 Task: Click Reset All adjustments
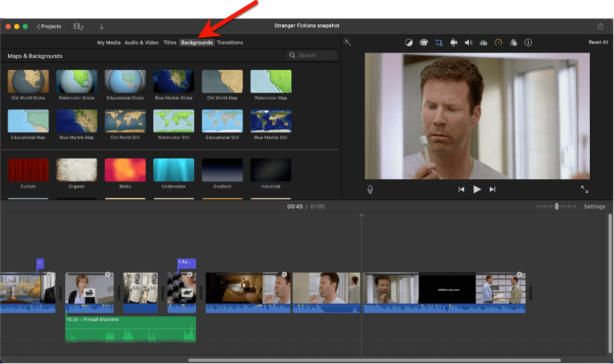tap(598, 42)
